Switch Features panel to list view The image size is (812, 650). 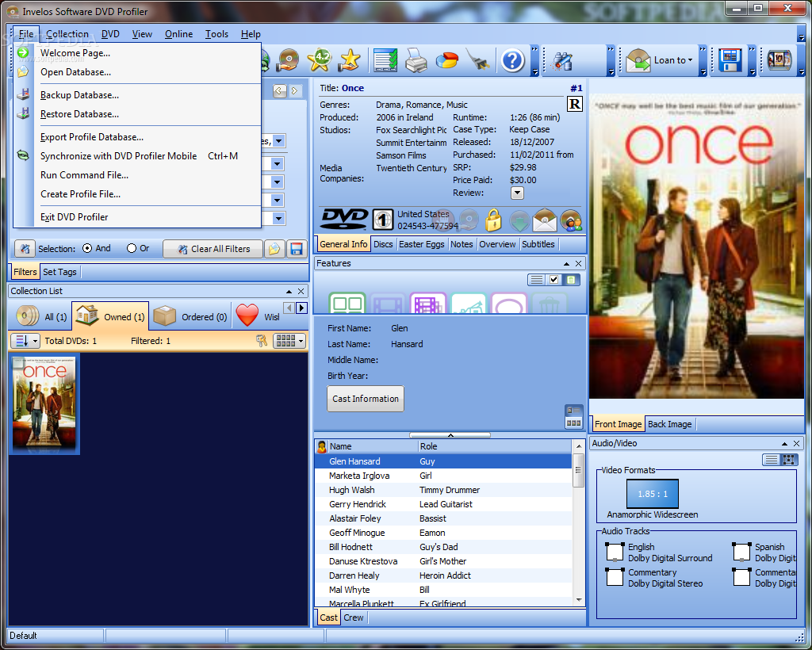537,280
